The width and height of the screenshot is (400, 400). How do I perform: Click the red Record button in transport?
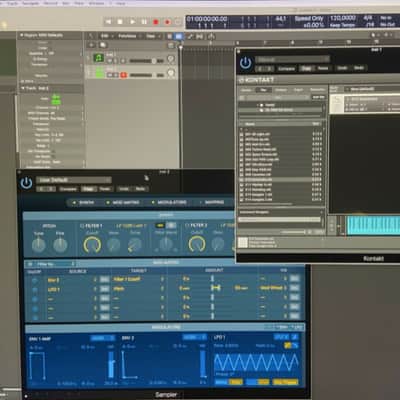pyautogui.click(x=156, y=22)
